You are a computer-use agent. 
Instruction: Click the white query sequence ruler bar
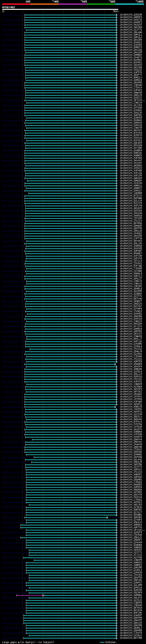pos(60,9)
